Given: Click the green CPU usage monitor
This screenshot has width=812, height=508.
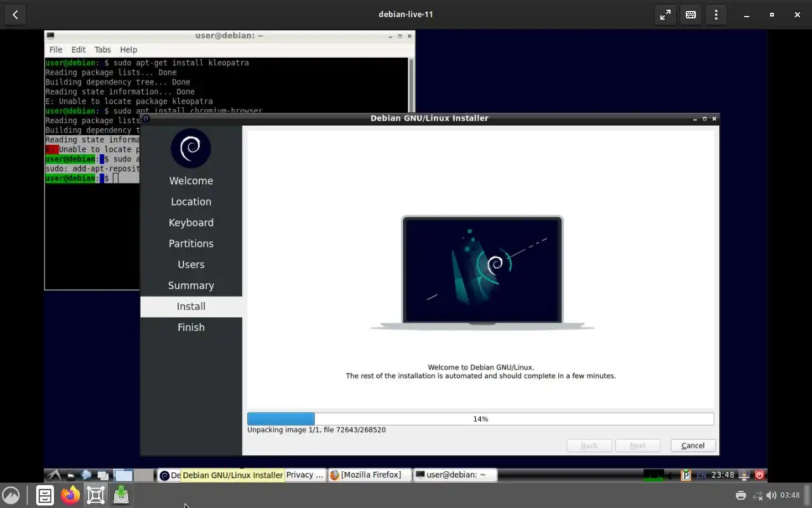Looking at the screenshot, I should (653, 475).
